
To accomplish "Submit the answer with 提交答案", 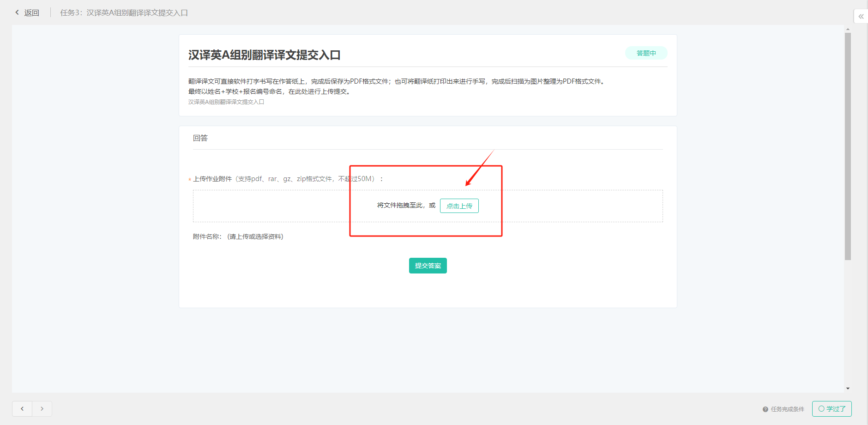I will 428,266.
